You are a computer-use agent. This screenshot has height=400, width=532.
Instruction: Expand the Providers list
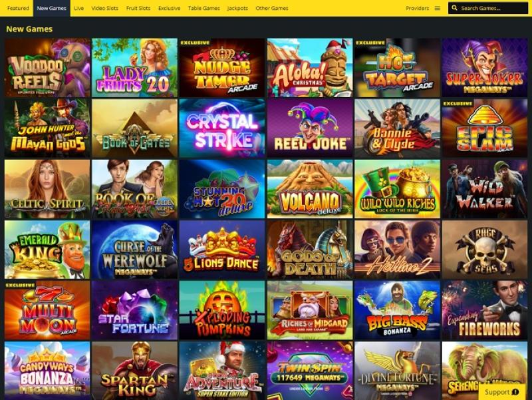[x=417, y=8]
